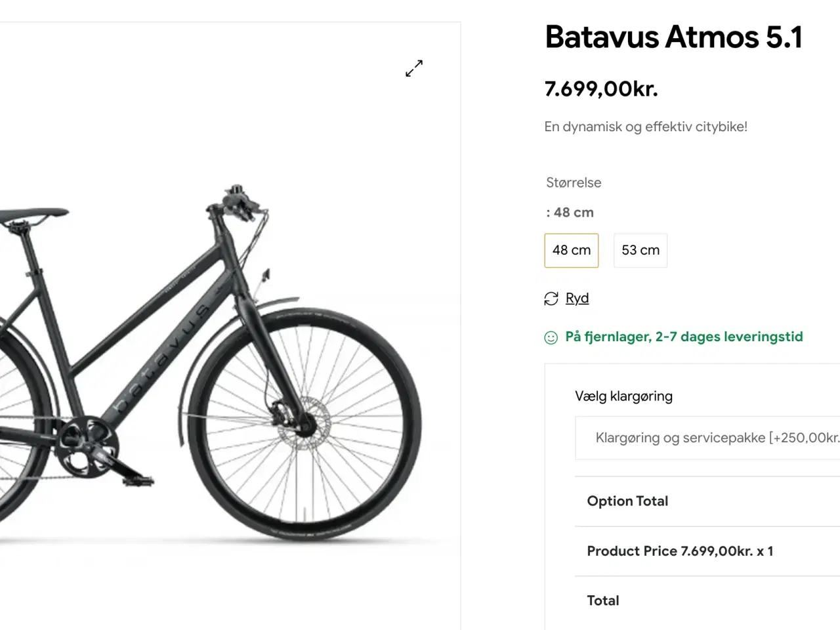
Task: Open the Klargøring og servicepakke dropdown
Action: coord(709,438)
